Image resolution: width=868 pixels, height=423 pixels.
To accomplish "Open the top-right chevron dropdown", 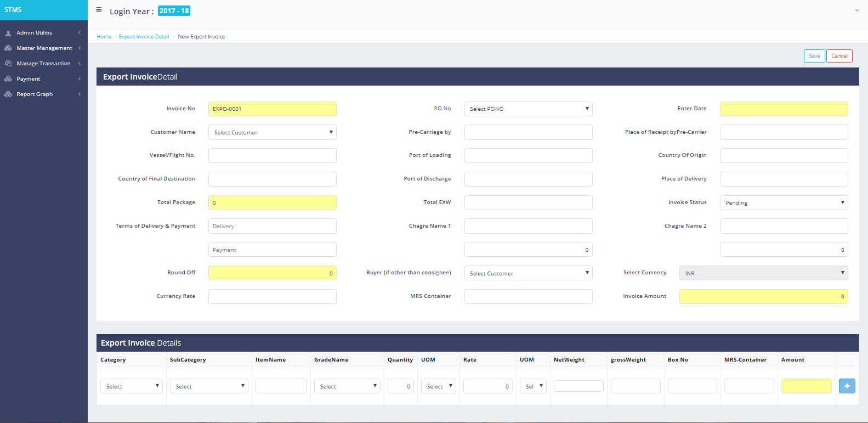I will (x=857, y=10).
